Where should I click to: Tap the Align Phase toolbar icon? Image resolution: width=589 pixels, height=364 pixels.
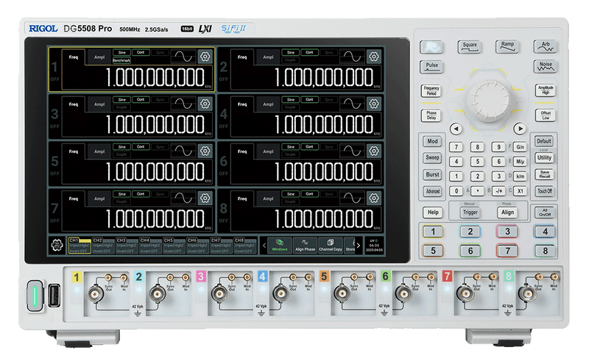305,246
